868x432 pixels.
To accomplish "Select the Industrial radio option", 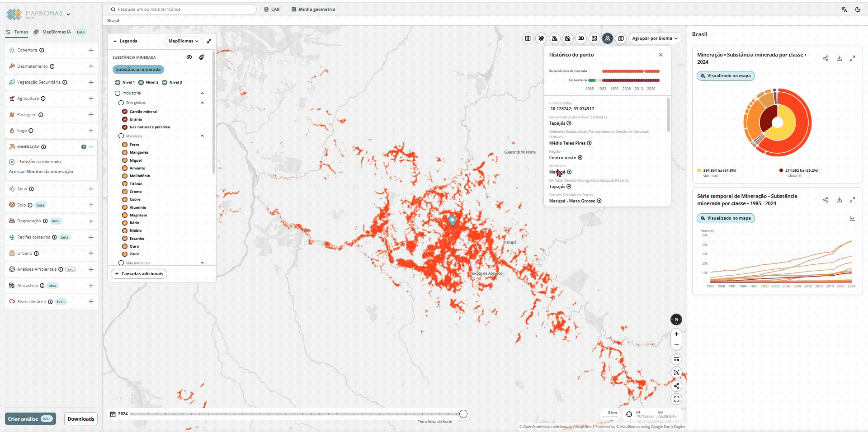I will click(118, 93).
